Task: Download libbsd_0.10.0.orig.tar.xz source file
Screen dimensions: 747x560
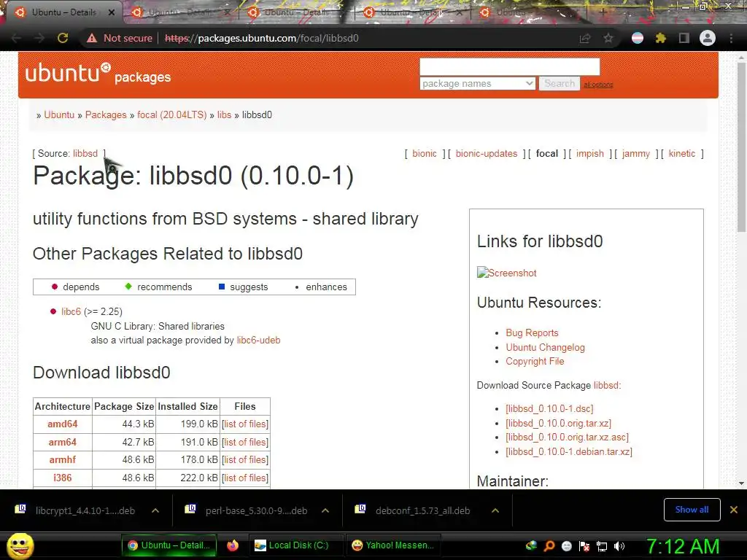Action: 558,423
